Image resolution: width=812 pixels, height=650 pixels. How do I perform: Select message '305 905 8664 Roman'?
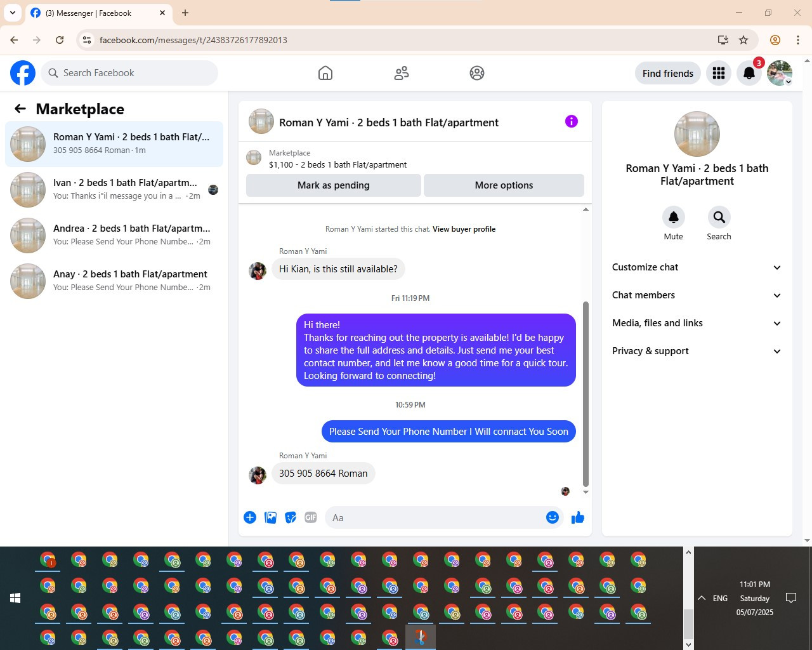point(324,474)
